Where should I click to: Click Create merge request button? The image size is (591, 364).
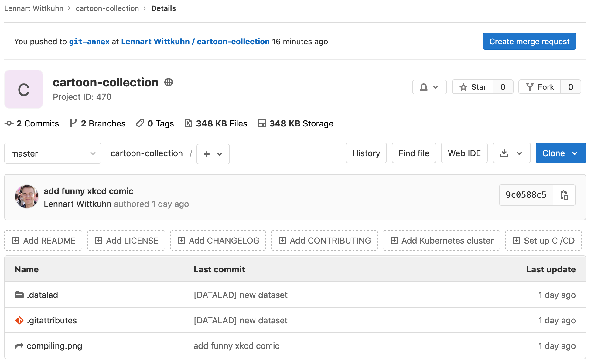click(x=529, y=42)
